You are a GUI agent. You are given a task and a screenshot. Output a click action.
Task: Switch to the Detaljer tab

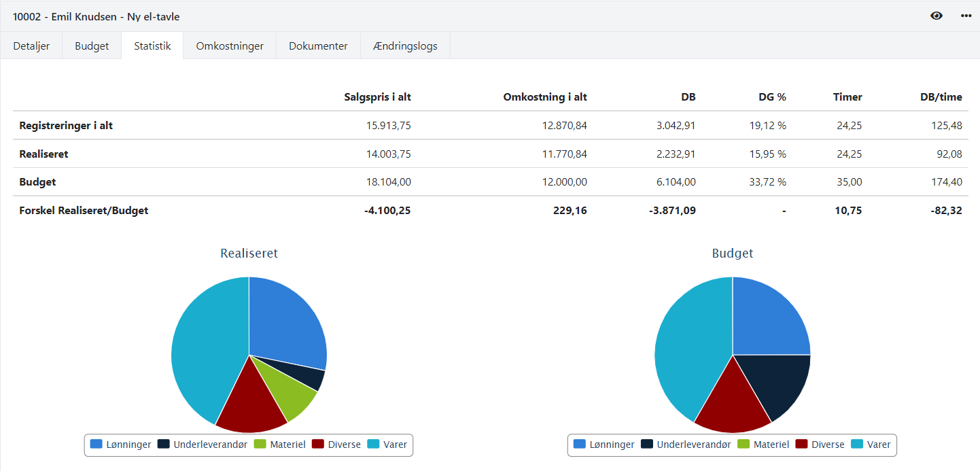31,46
